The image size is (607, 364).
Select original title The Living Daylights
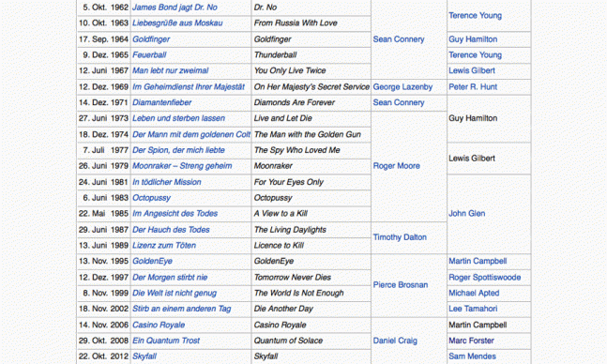point(290,230)
